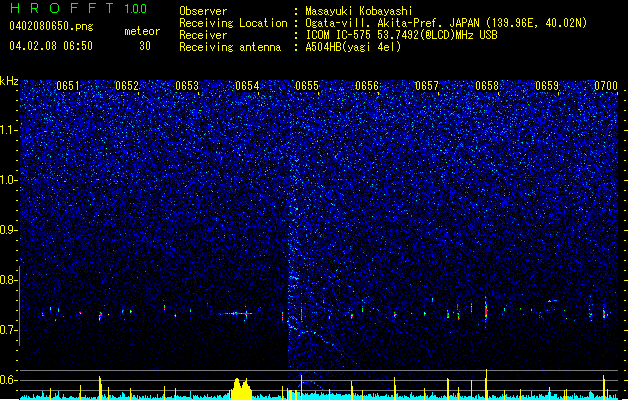Click the 0.7 kHz axis label

(9, 330)
